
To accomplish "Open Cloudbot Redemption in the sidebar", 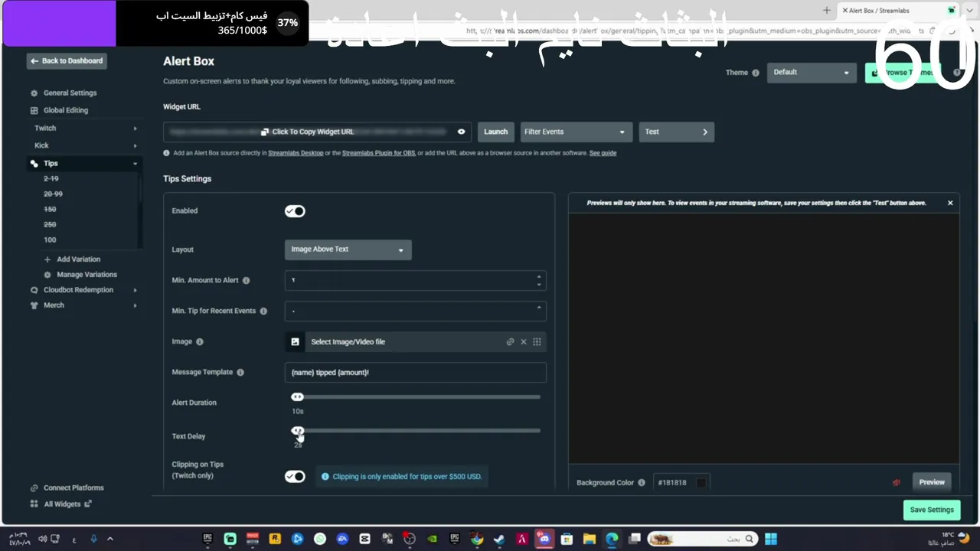I will point(78,290).
